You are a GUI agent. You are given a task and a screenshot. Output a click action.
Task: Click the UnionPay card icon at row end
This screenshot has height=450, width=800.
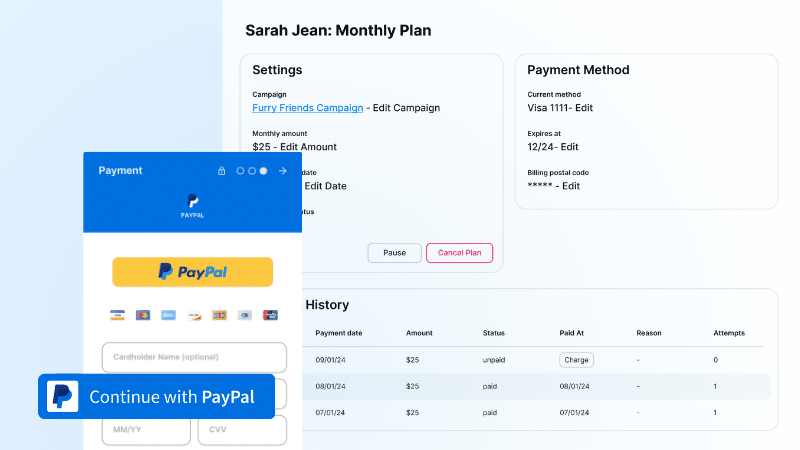coord(270,315)
